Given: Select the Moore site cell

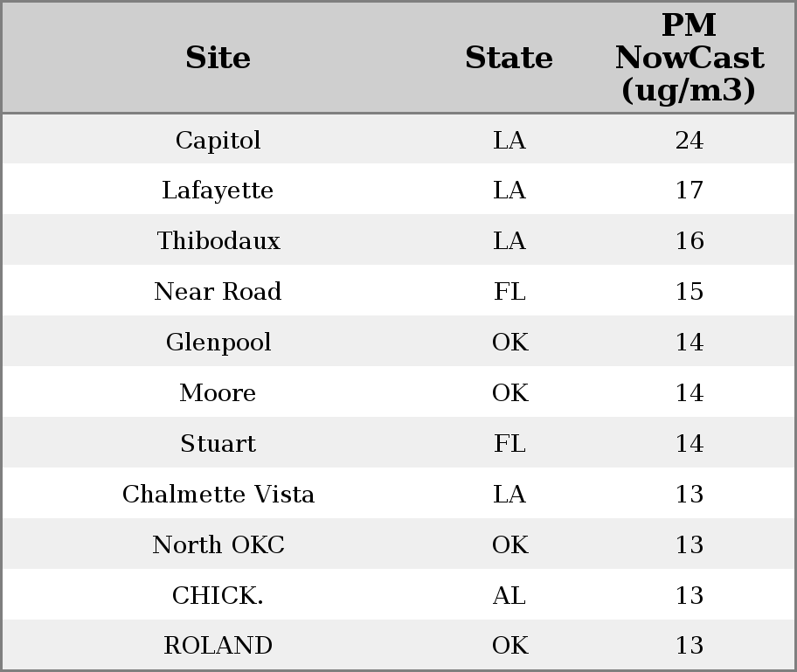Looking at the screenshot, I should (x=218, y=392).
